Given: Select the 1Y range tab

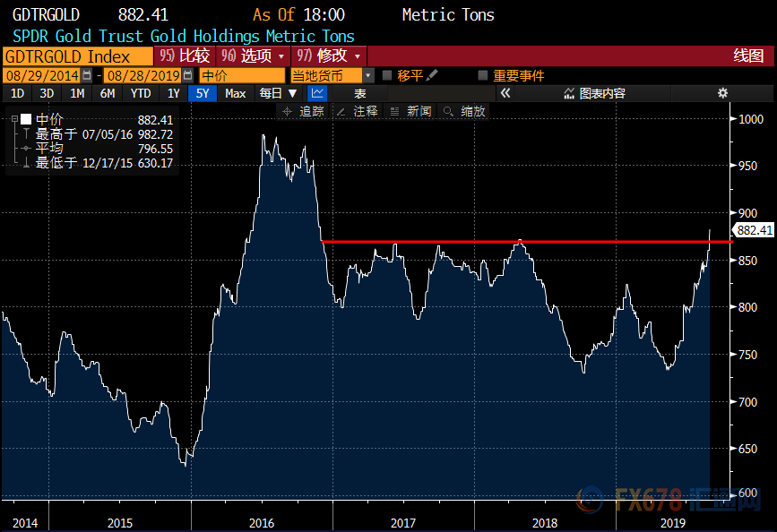Looking at the screenshot, I should click(x=173, y=93).
